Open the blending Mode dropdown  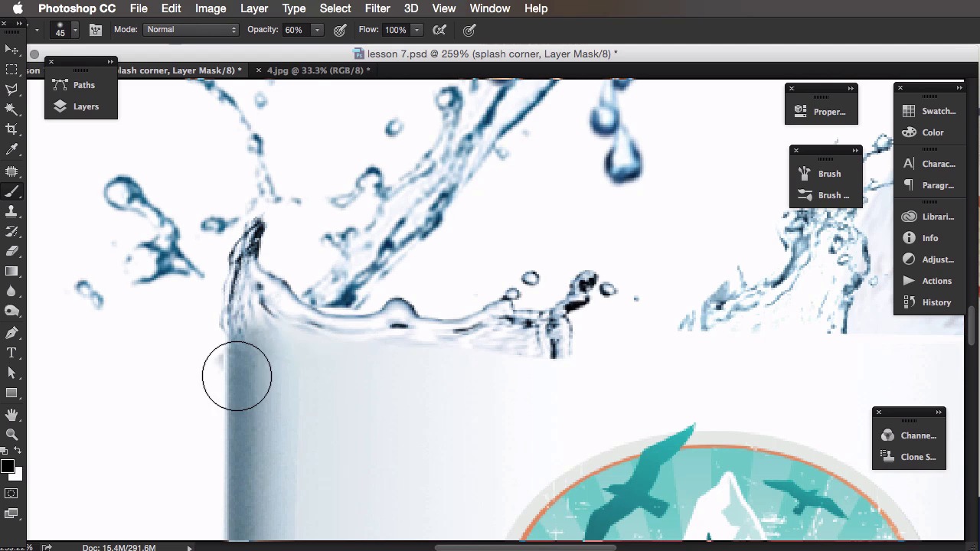click(191, 30)
